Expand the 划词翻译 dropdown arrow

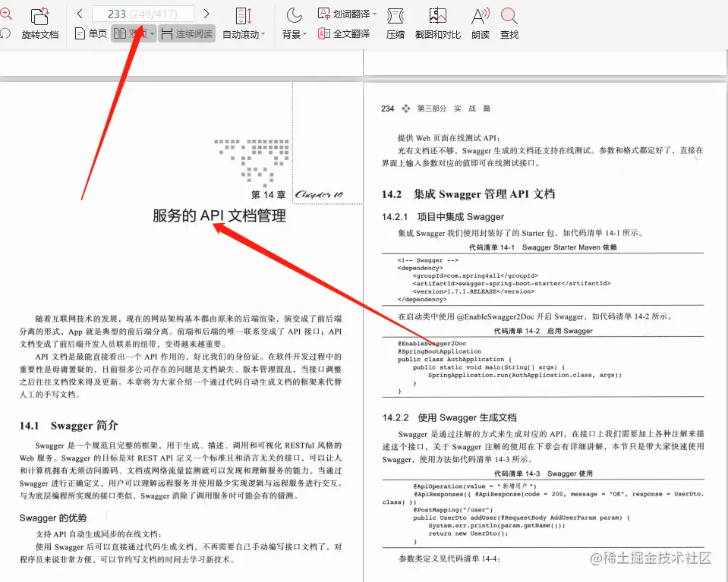374,14
